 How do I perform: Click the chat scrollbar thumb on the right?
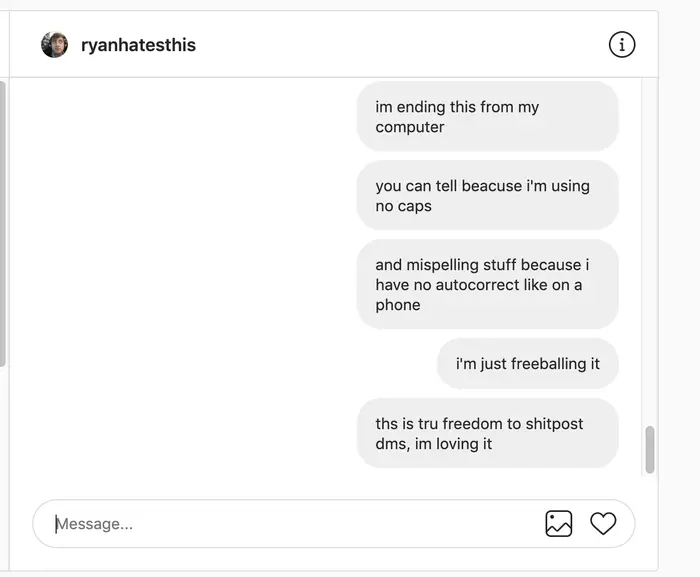pyautogui.click(x=650, y=449)
